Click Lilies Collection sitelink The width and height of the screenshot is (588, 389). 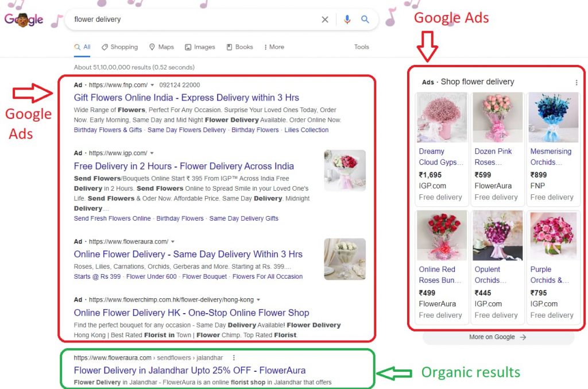click(307, 130)
